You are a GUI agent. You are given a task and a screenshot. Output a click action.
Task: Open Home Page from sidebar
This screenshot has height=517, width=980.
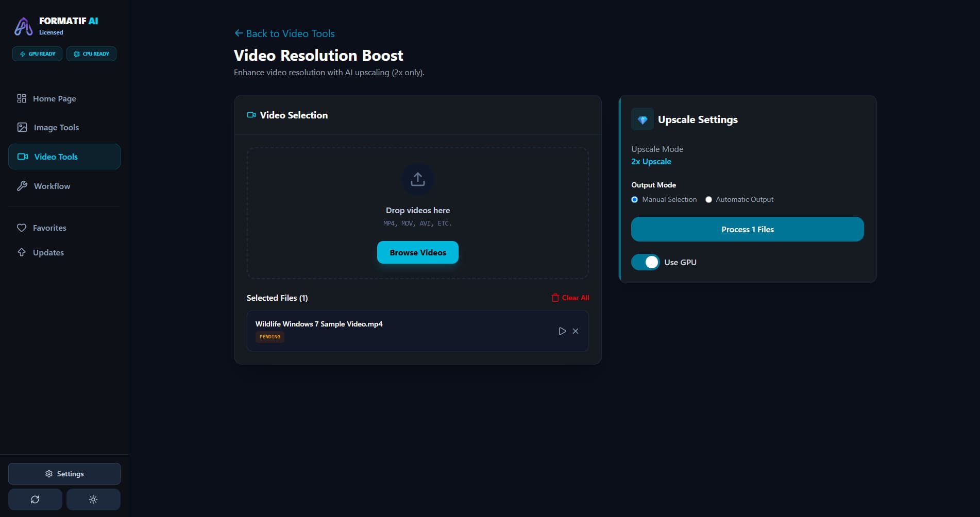coord(64,98)
